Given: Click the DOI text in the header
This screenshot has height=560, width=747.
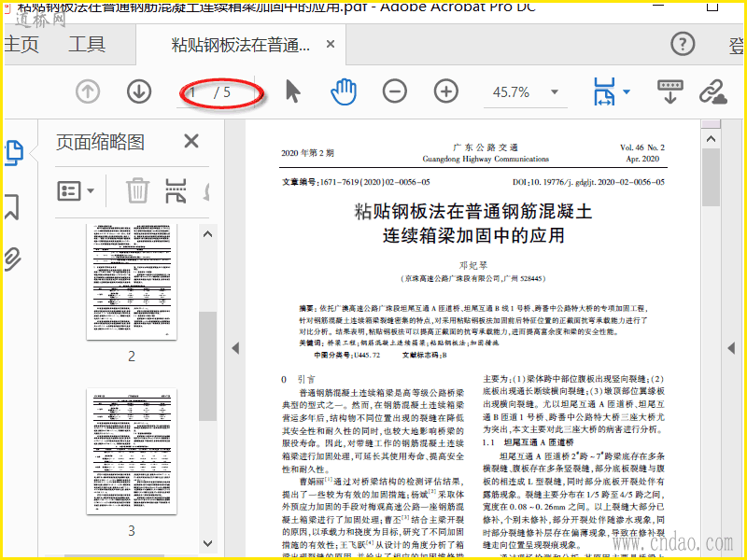Looking at the screenshot, I should (x=588, y=182).
